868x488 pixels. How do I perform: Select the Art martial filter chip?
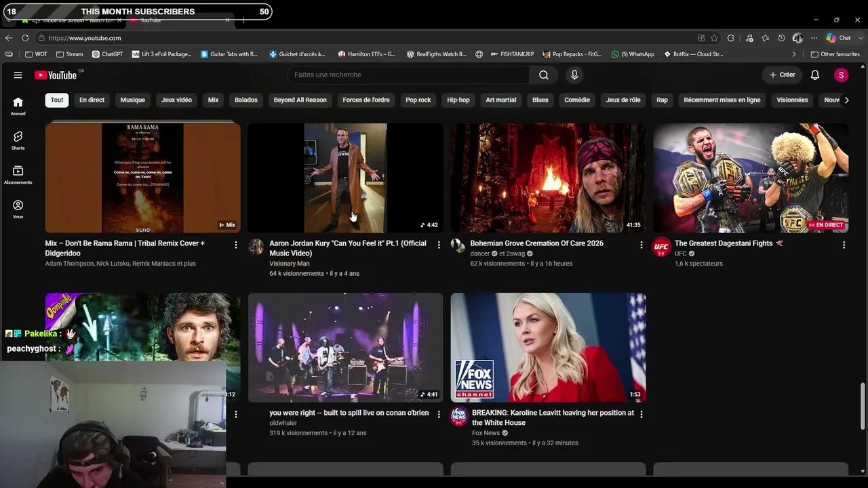coord(501,100)
